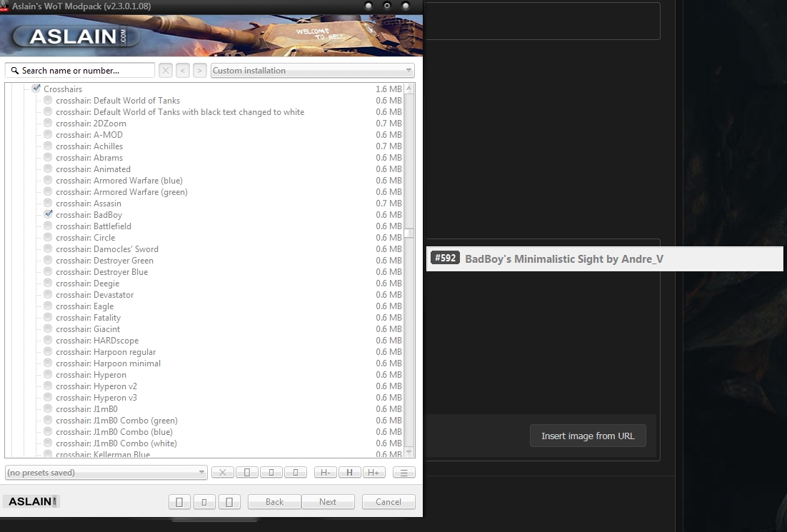Select crosshair: Damocles' Sword radio button

(48, 249)
